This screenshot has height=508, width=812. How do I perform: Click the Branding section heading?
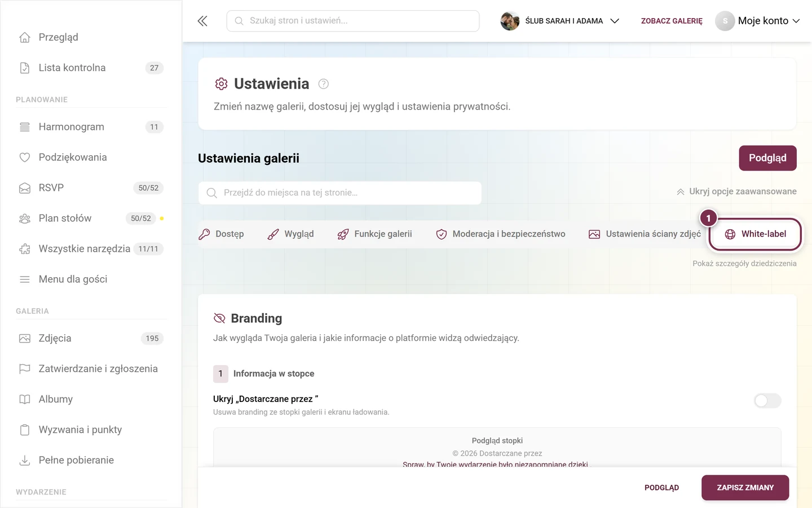(x=257, y=318)
